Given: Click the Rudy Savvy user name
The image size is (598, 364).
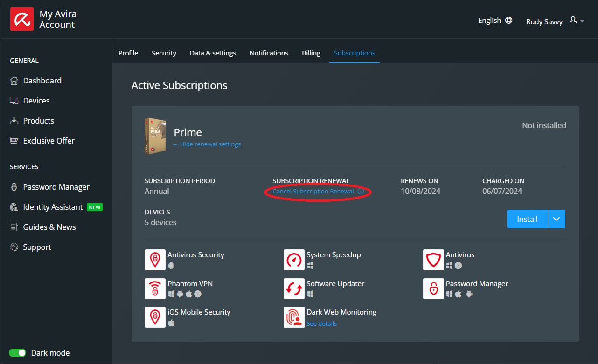Looking at the screenshot, I should [544, 21].
